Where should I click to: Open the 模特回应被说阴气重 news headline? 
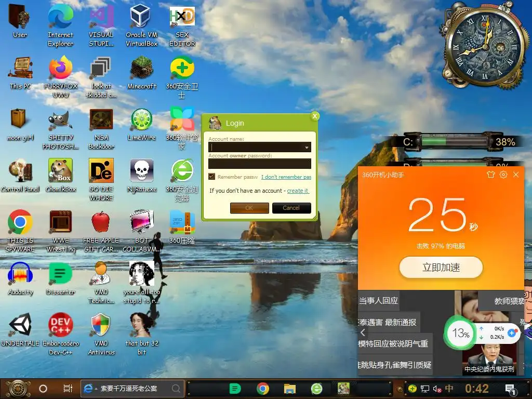(x=393, y=344)
